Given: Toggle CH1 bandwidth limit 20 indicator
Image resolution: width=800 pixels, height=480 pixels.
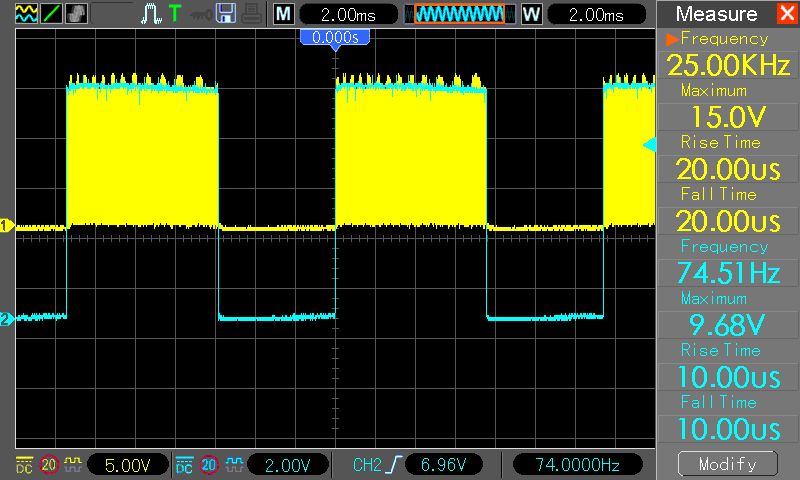Looking at the screenshot, I should coord(48,465).
